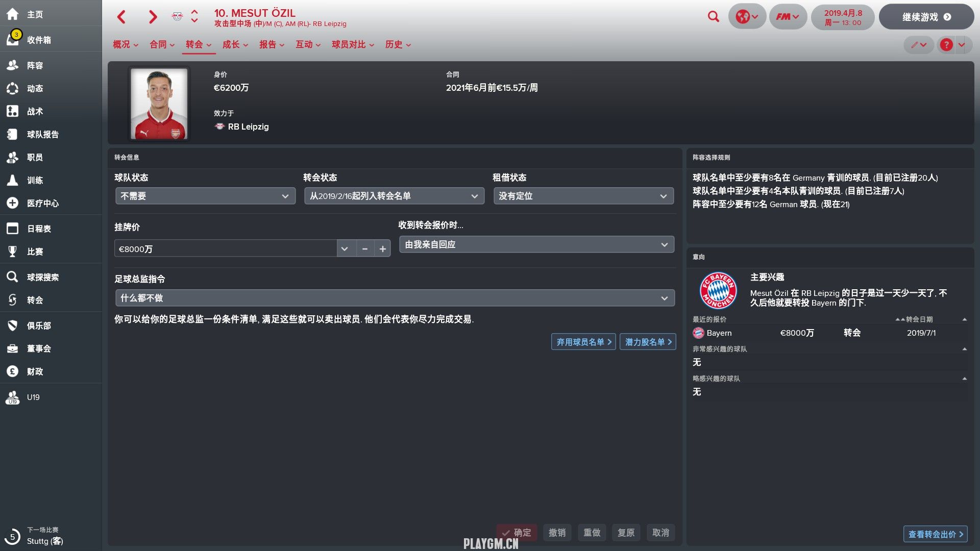Click the date 2019.4月.8 display
This screenshot has height=551, width=980.
tap(843, 17)
